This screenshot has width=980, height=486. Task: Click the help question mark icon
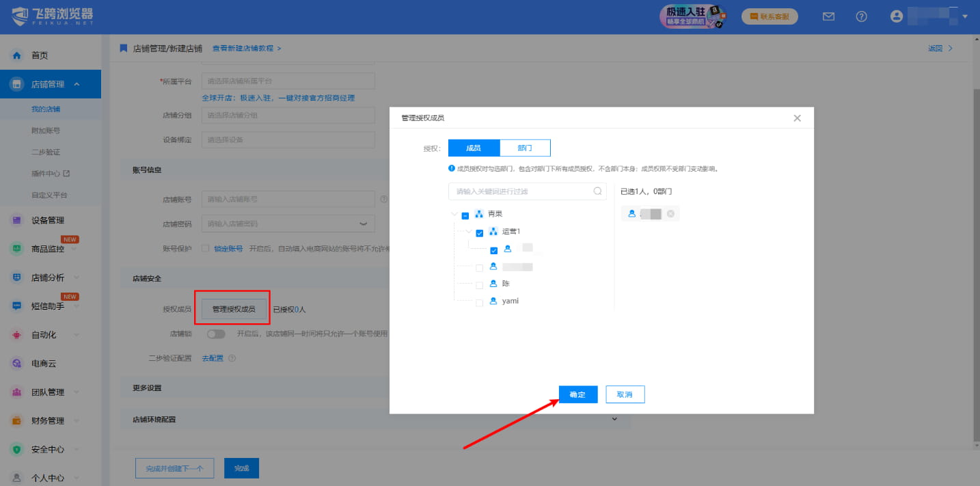(861, 16)
